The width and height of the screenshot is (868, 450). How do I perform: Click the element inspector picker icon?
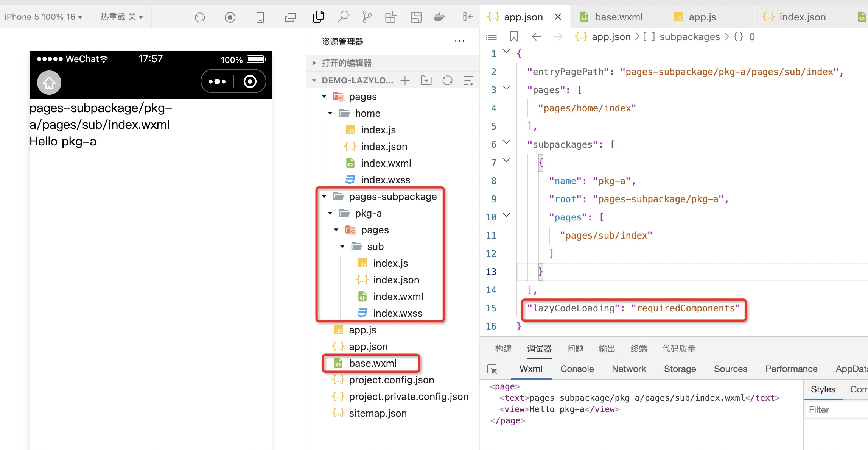tap(492, 369)
